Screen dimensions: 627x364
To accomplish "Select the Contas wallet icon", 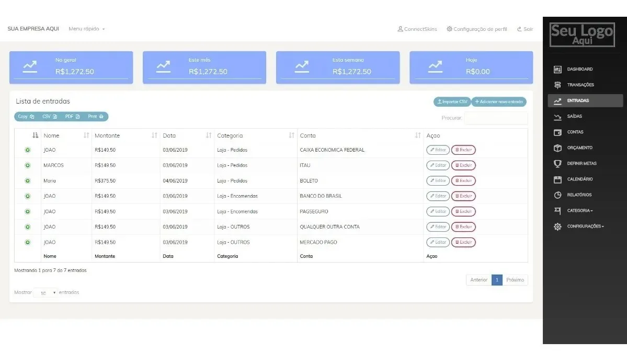I will [x=557, y=132].
